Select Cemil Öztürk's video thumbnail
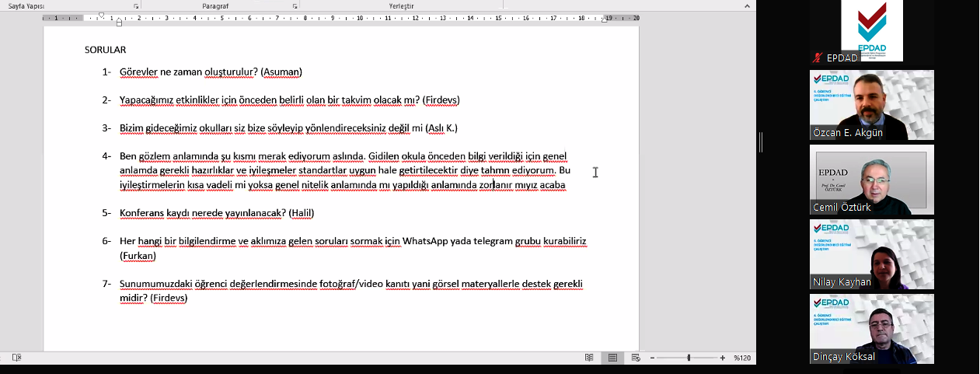Screen dimensions: 980x374 [x=871, y=179]
